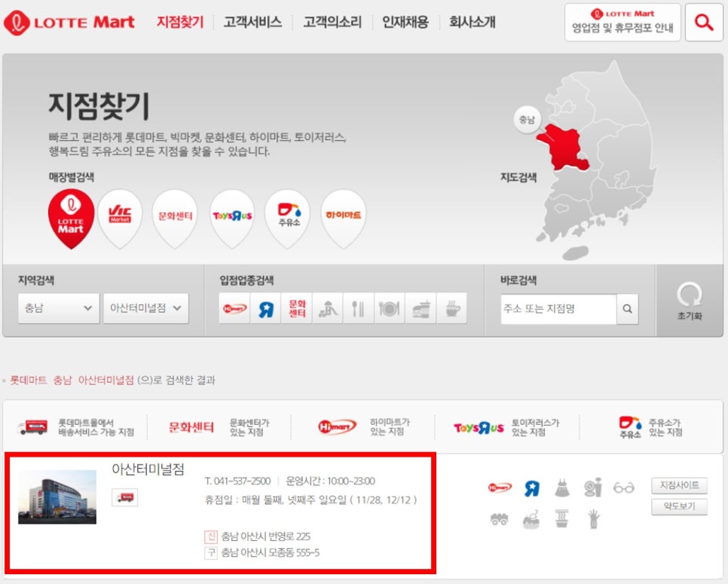Click phone number T. 041-537-2500
Image resolution: width=728 pixels, height=584 pixels.
pos(237,481)
